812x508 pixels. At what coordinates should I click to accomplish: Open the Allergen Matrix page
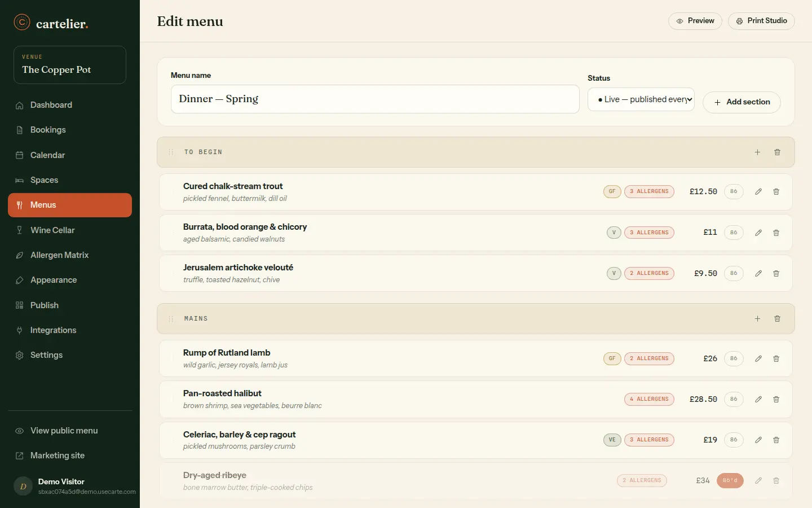[x=70, y=255]
